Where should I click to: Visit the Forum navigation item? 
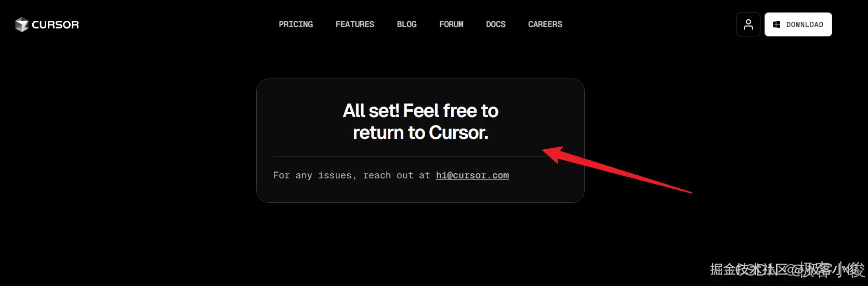coord(451,24)
